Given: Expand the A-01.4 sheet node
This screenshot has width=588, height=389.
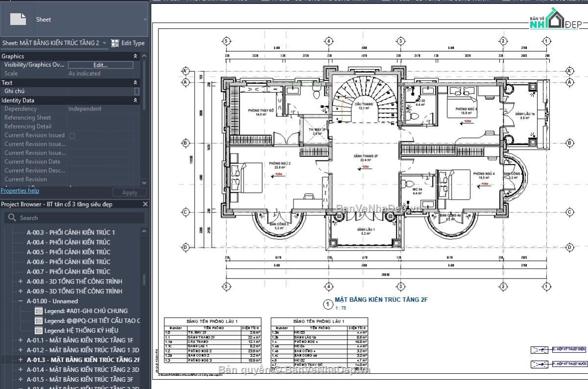Looking at the screenshot, I should click(21, 369).
